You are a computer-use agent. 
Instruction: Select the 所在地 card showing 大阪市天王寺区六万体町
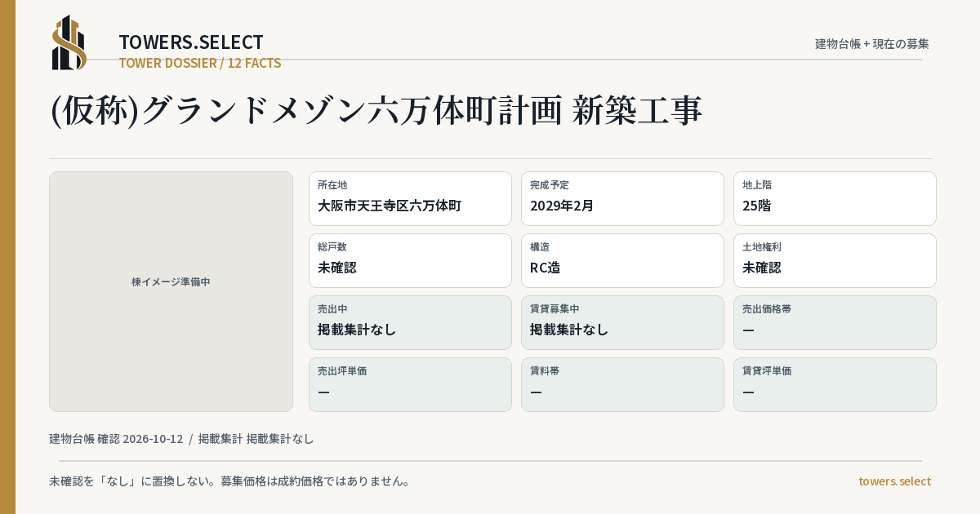click(410, 198)
